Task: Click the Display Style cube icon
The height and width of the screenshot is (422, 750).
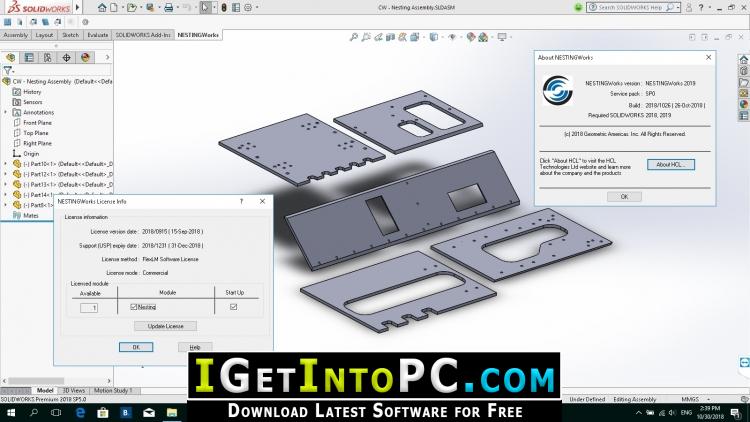Action: [433, 37]
